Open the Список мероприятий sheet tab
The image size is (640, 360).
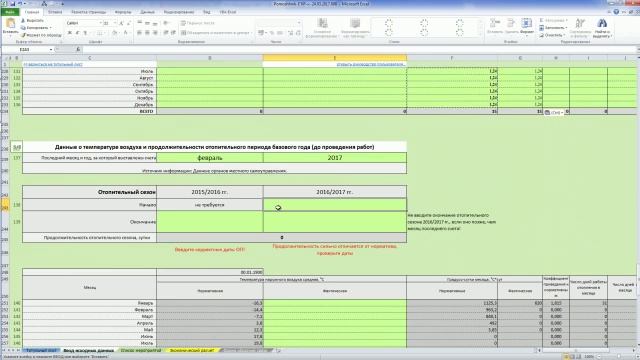[141, 351]
